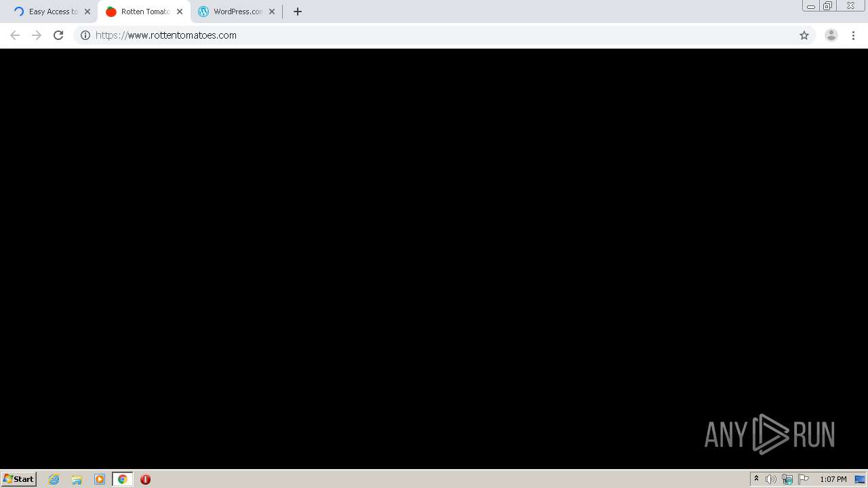Open Chrome three-dot menu

pyautogui.click(x=854, y=35)
